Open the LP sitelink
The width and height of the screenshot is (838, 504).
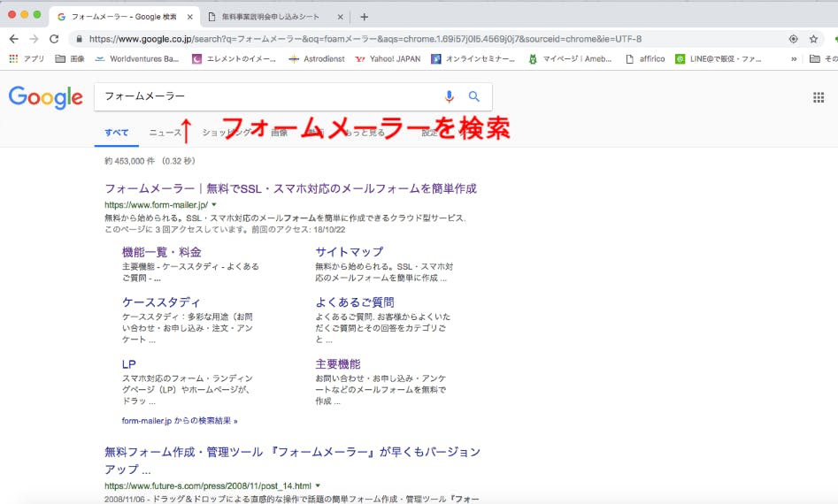(129, 364)
